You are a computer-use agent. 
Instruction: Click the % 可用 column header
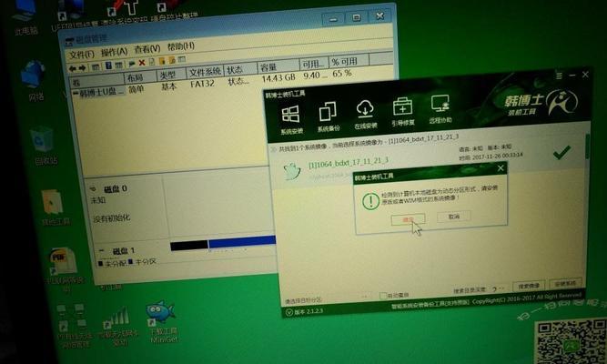349,61
